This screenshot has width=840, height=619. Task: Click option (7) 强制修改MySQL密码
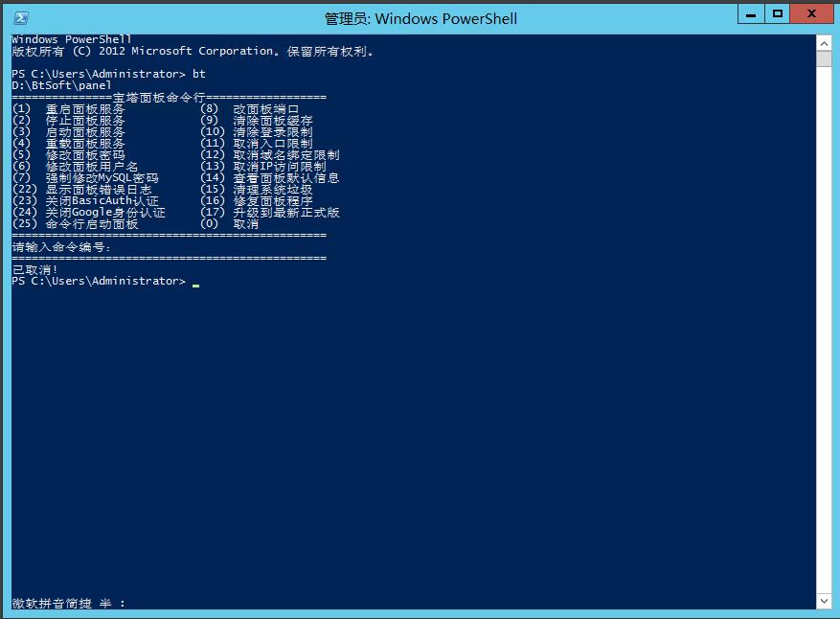click(85, 178)
